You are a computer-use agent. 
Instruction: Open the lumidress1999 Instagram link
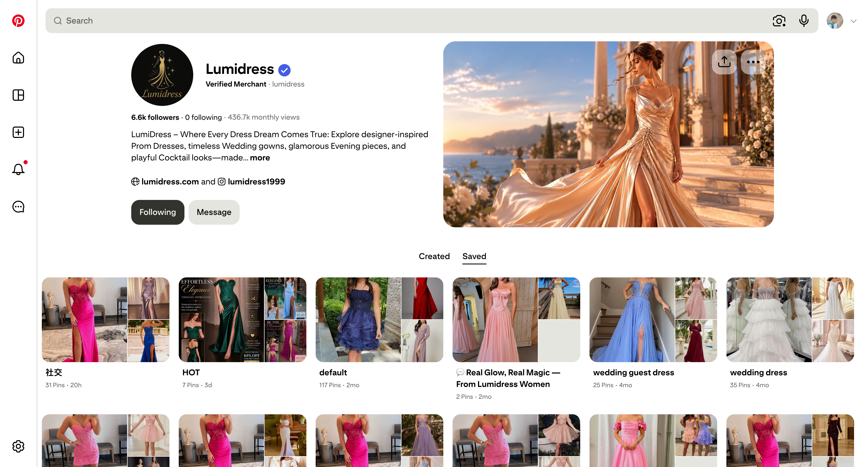pyautogui.click(x=257, y=182)
